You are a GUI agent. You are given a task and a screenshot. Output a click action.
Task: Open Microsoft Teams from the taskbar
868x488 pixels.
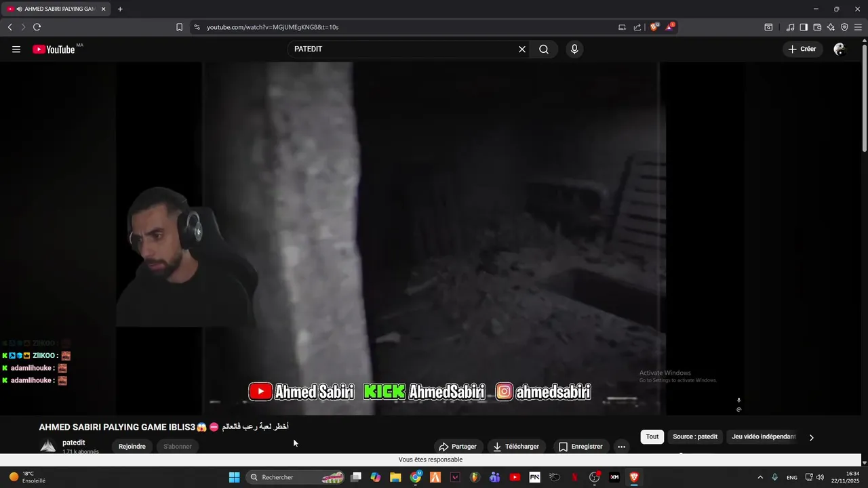click(x=494, y=477)
